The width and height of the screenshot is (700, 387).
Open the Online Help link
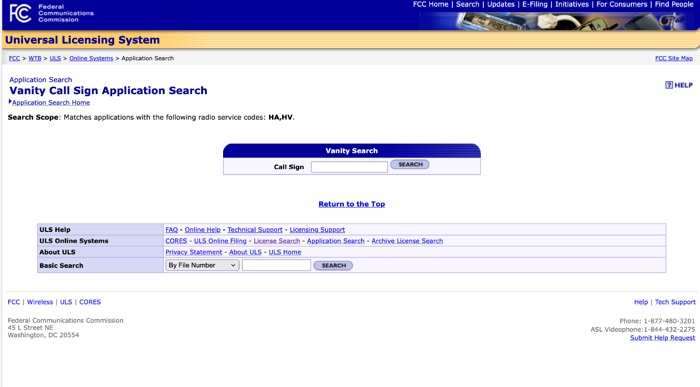203,230
